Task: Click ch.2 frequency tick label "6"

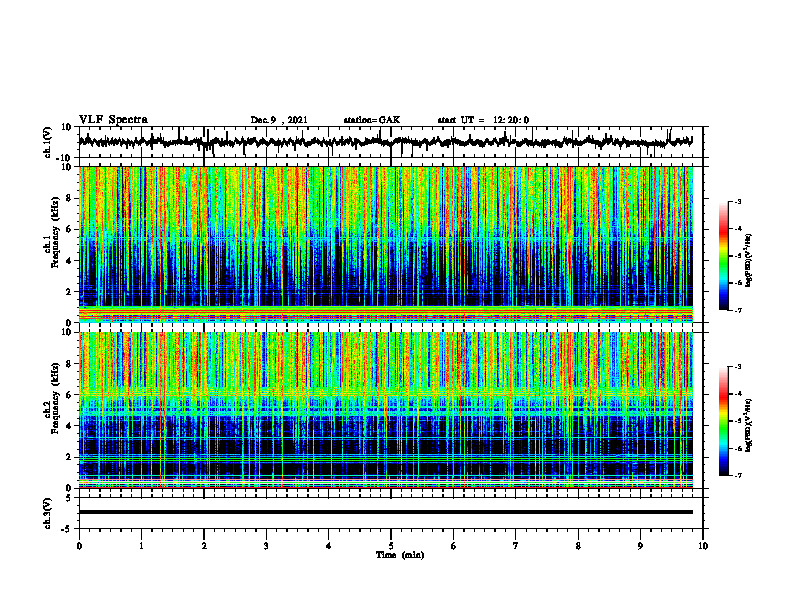Action: coord(70,395)
